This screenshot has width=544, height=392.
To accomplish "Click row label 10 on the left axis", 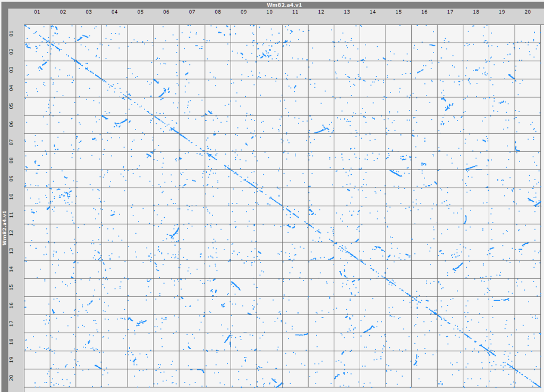I will pyautogui.click(x=12, y=197).
